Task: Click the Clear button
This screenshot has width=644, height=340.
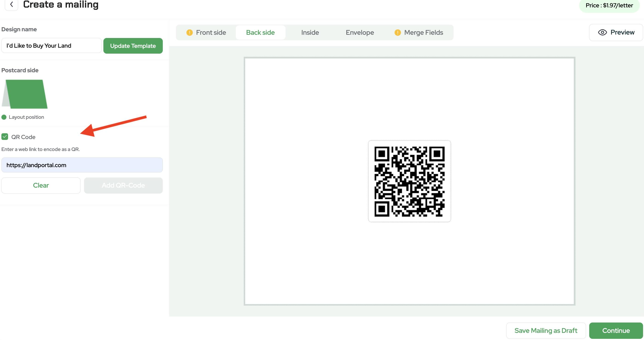Action: [x=41, y=186]
